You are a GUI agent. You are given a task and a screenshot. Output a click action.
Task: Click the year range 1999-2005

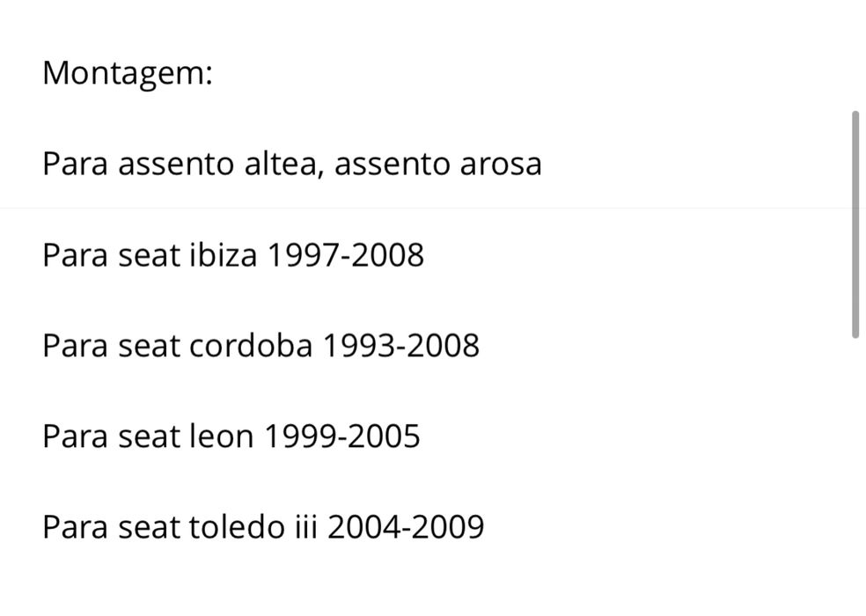click(x=342, y=436)
